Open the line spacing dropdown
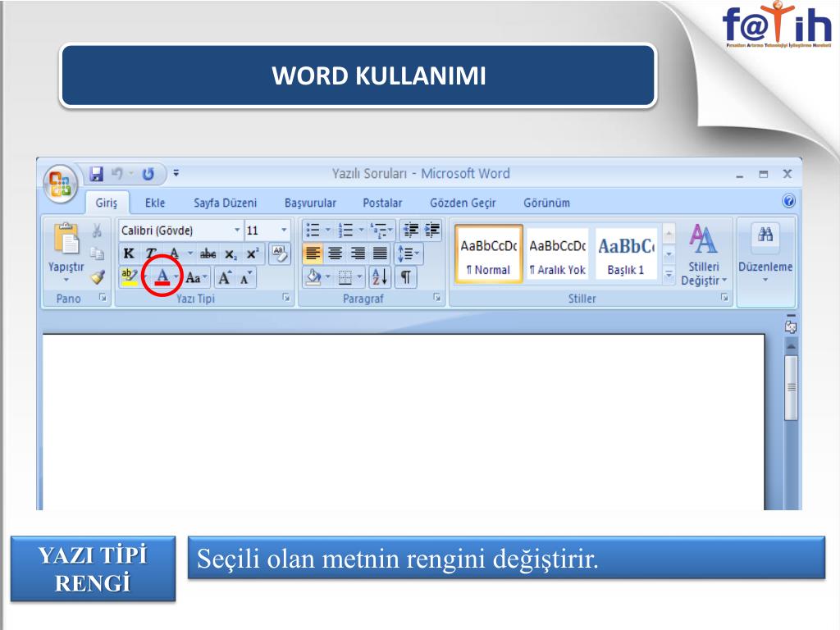 coord(409,254)
